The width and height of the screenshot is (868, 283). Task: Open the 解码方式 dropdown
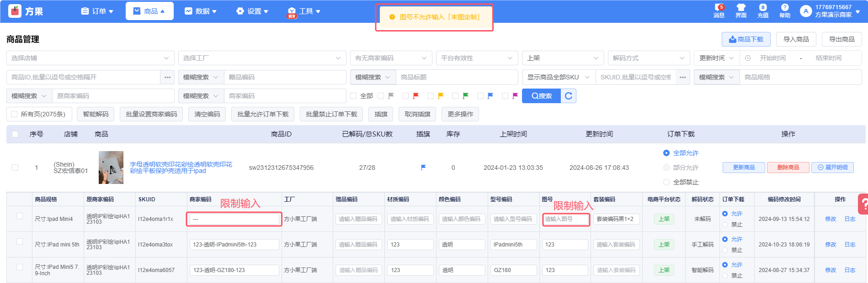[648, 58]
